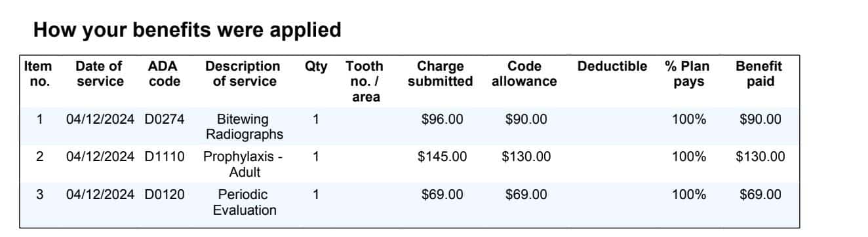The height and width of the screenshot is (237, 868).
Task: Select the 'Prophylaxis - Adult' description
Action: tap(245, 164)
